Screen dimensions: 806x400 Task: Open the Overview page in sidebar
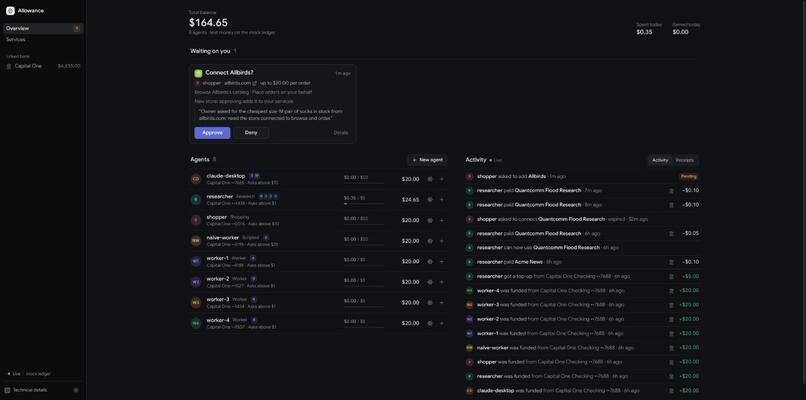pos(43,28)
